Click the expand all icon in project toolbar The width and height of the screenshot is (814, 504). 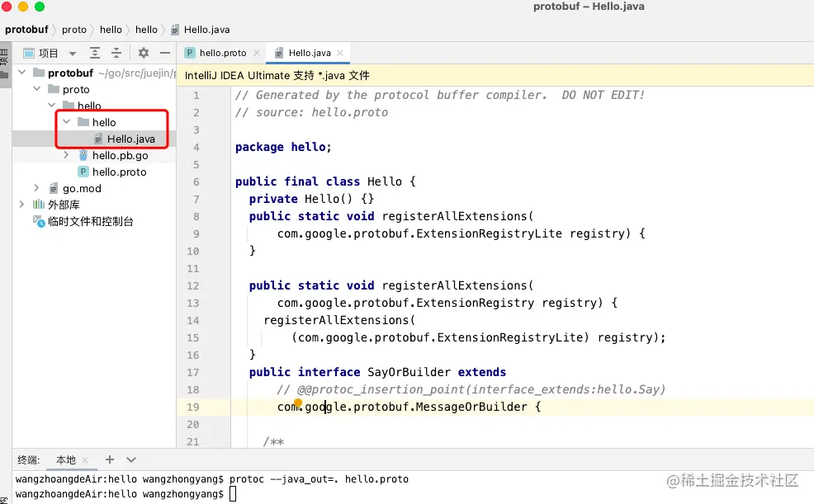[94, 53]
